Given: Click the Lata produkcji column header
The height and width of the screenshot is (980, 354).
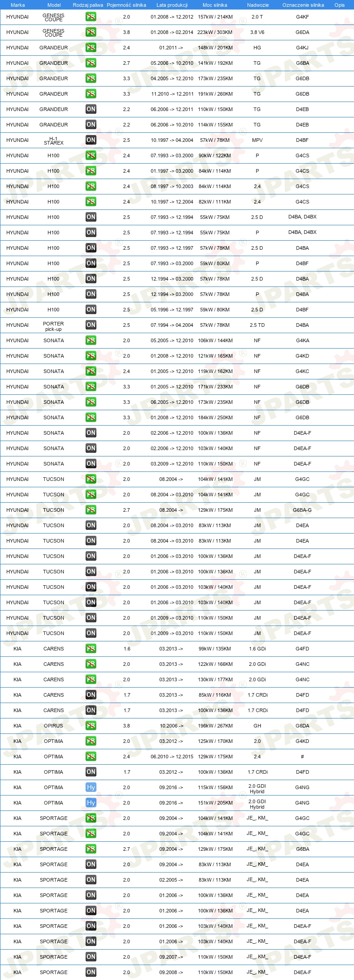Looking at the screenshot, I should click(172, 5).
